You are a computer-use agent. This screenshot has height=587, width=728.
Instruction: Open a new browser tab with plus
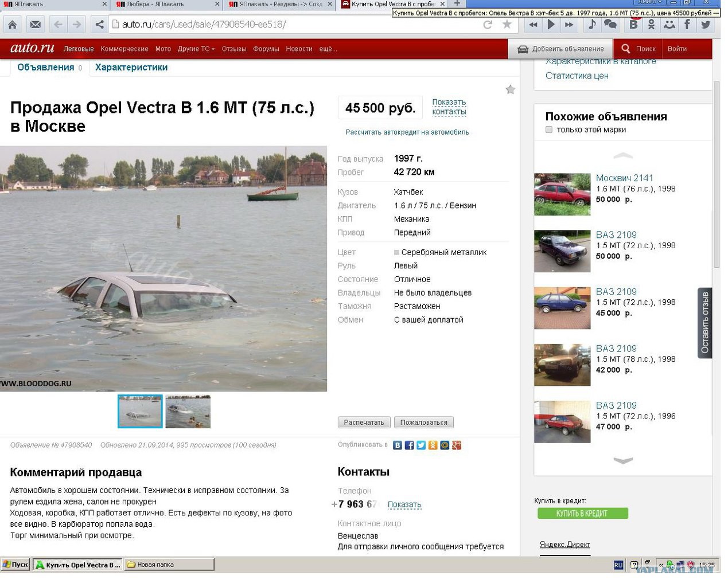pyautogui.click(x=457, y=3)
